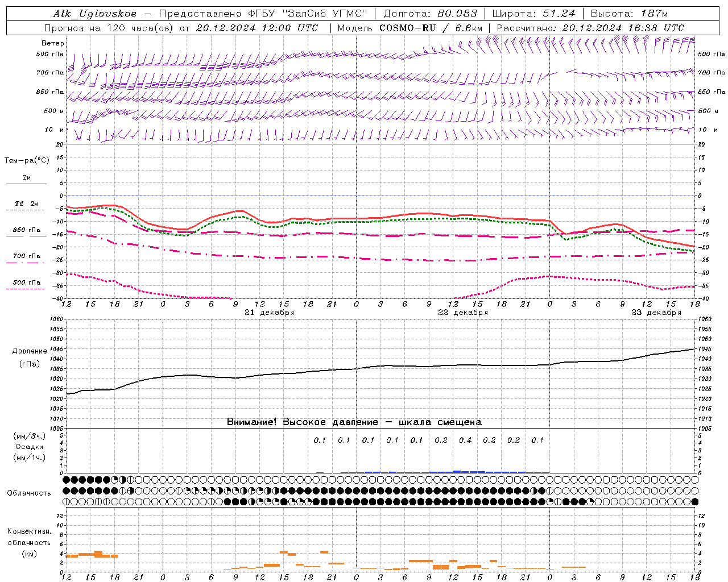This screenshot has width=728, height=582.
Task: Select the latitude value 'Широта: 51.24'
Action: point(533,14)
